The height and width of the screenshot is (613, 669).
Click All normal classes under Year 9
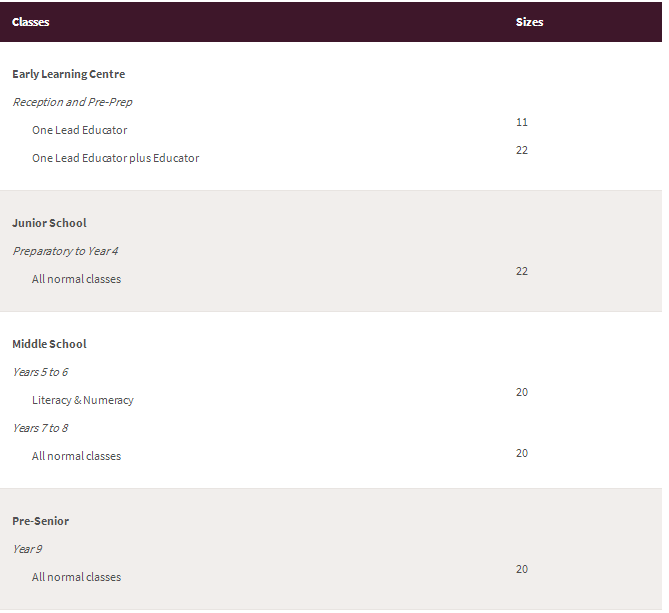76,577
